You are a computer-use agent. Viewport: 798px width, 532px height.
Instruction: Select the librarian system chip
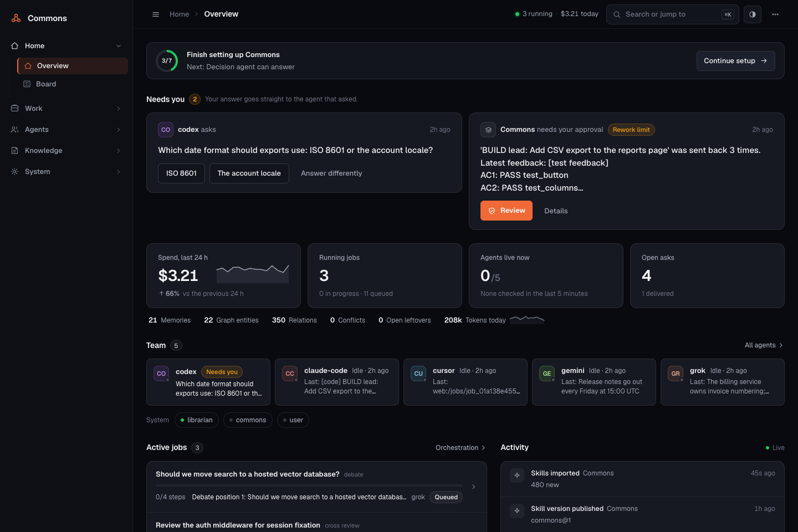(x=197, y=420)
